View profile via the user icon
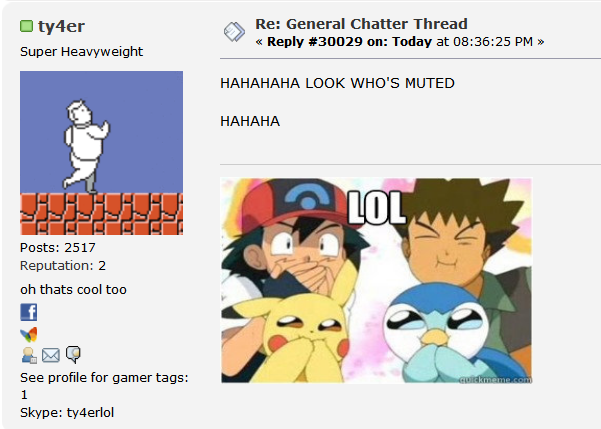Viewport: 601px width, 429px height. (29, 355)
